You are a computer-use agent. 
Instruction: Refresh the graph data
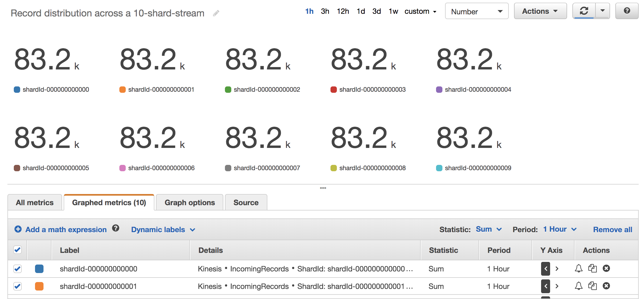coord(584,11)
